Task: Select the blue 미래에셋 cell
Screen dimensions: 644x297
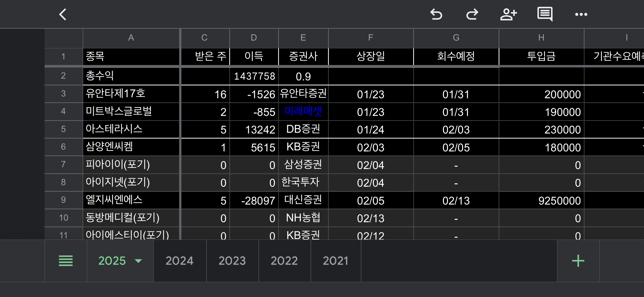Action: pyautogui.click(x=303, y=111)
